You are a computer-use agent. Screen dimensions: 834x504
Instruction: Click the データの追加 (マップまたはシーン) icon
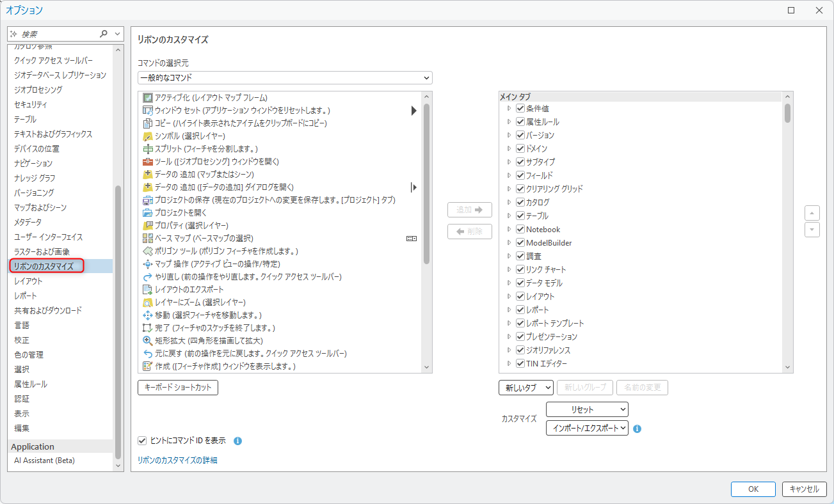coord(148,175)
